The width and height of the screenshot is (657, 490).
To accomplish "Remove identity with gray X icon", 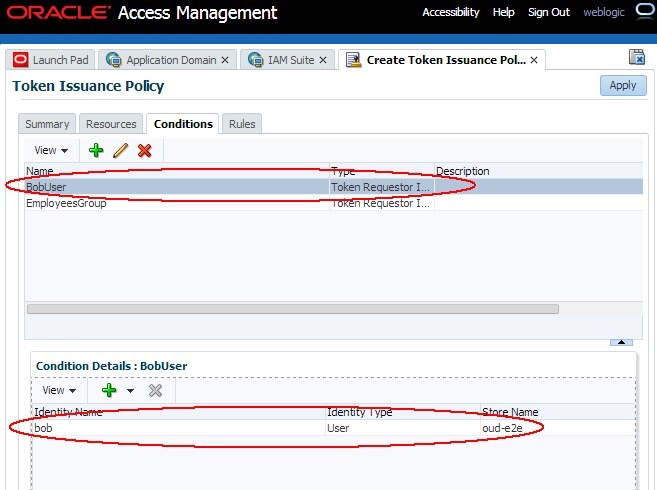I will pyautogui.click(x=155, y=390).
